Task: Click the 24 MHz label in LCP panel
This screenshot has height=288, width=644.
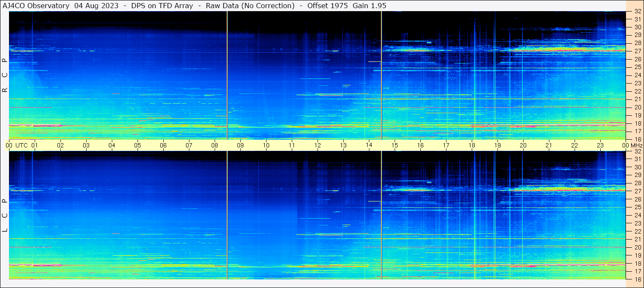Action: point(637,216)
